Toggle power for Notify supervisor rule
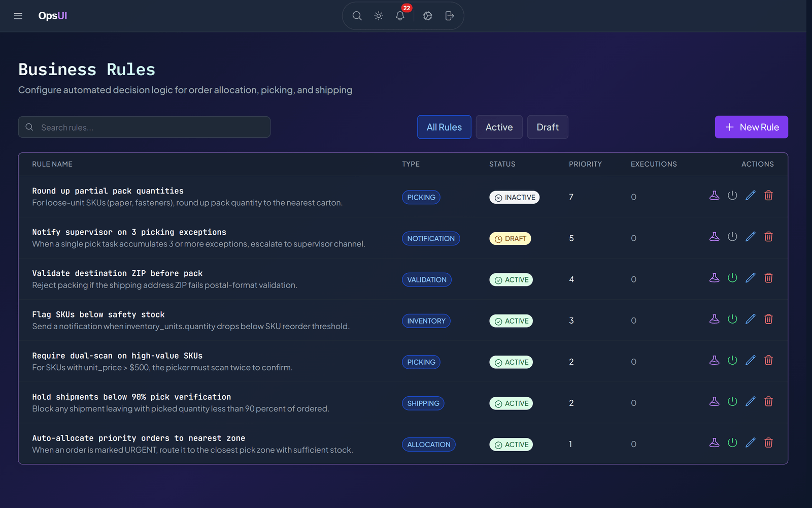Screen dimensions: 812x508 (x=732, y=237)
